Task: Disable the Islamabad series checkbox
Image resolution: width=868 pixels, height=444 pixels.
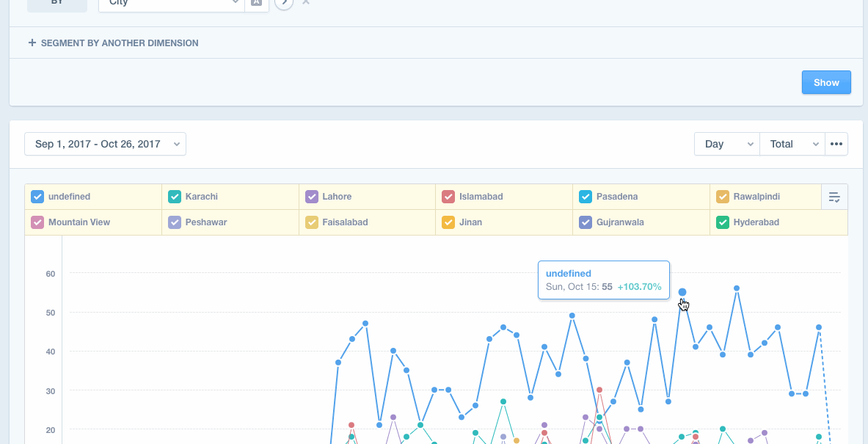Action: [x=448, y=197]
